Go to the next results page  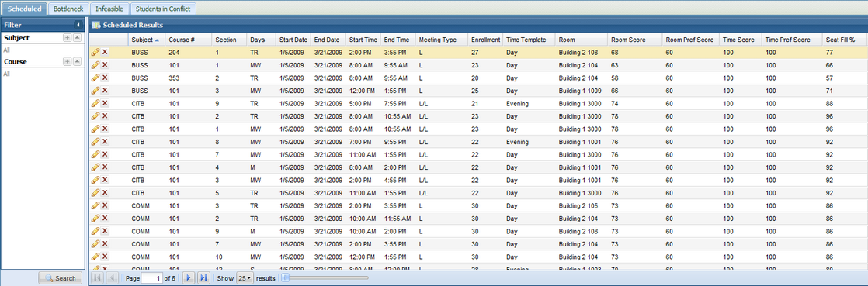coord(189,278)
